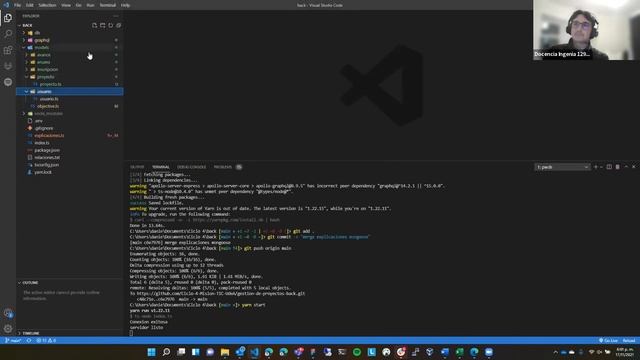Open the Explorer view in activity bar
This screenshot has width=640, height=360.
(8, 18)
